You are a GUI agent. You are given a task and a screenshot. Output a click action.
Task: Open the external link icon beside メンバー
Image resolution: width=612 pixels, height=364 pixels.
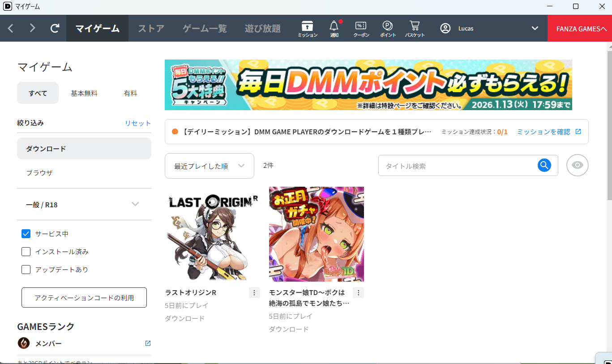[x=148, y=343]
